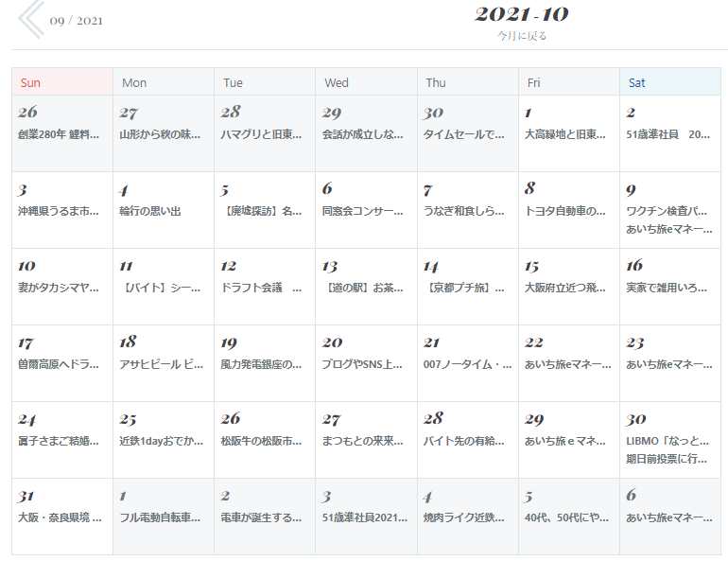Image resolution: width=728 pixels, height=561 pixels.
Task: Open the post フル電動自転車...
Action: (160, 517)
